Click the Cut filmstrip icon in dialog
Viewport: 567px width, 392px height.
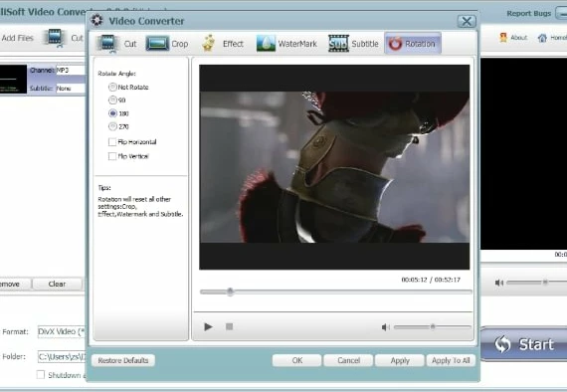pyautogui.click(x=107, y=44)
